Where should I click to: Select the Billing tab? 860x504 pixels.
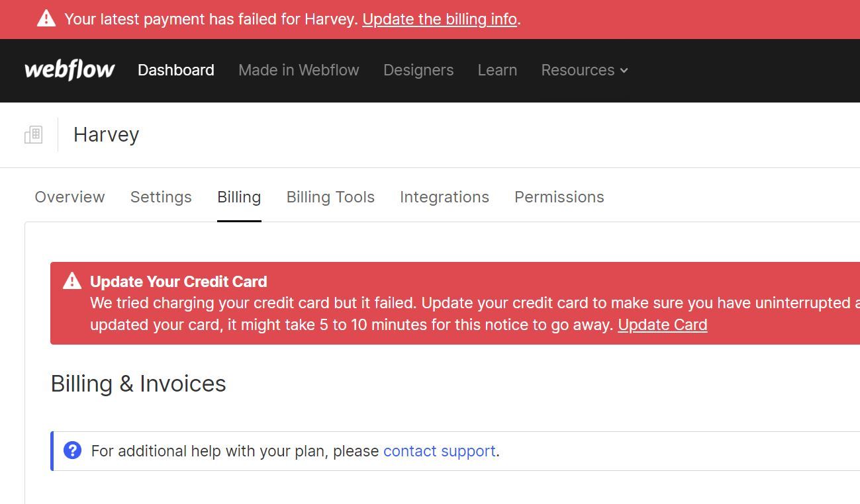[x=239, y=197]
